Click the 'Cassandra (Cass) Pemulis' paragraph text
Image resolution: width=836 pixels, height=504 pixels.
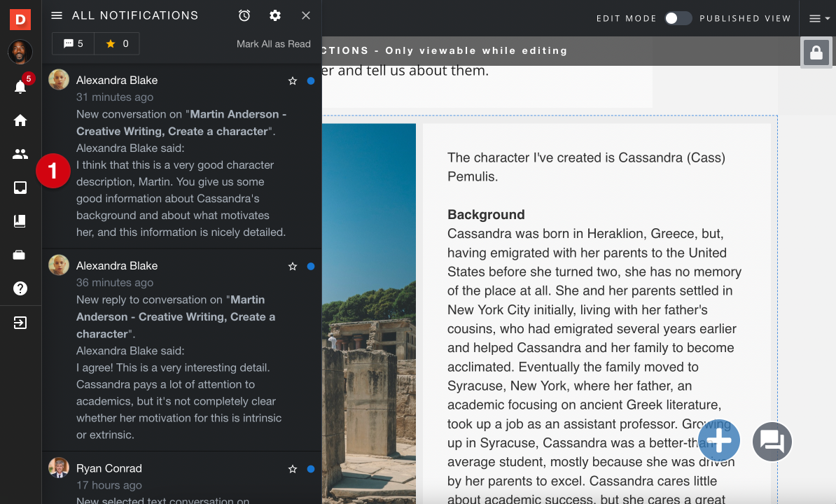pyautogui.click(x=586, y=167)
